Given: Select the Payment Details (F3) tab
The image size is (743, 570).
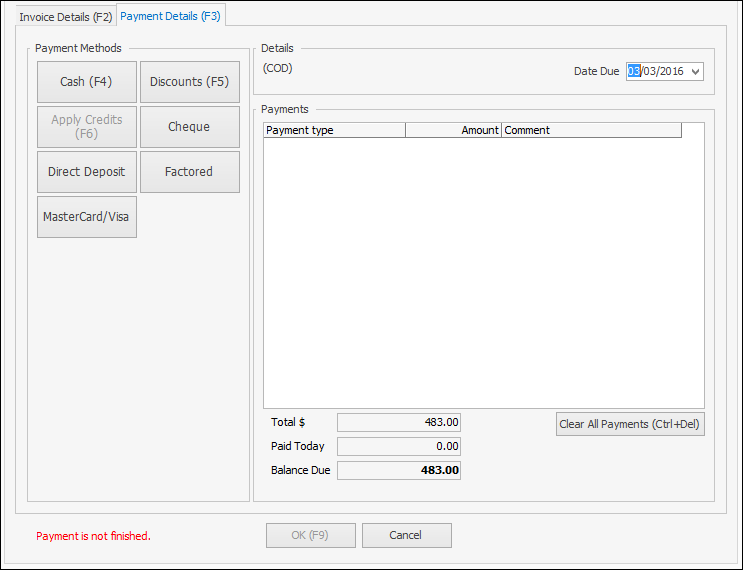Looking at the screenshot, I should [x=171, y=16].
